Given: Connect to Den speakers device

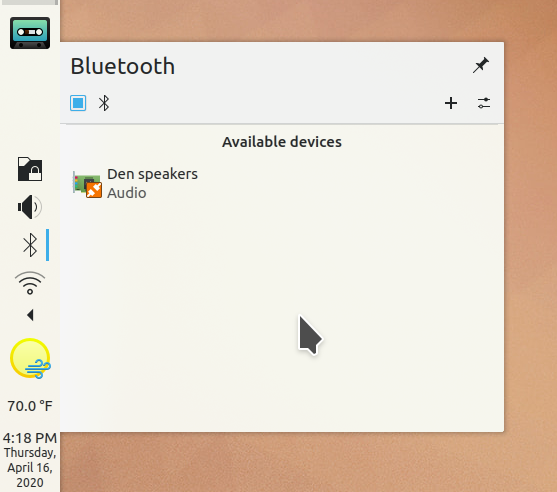Looking at the screenshot, I should point(282,184).
